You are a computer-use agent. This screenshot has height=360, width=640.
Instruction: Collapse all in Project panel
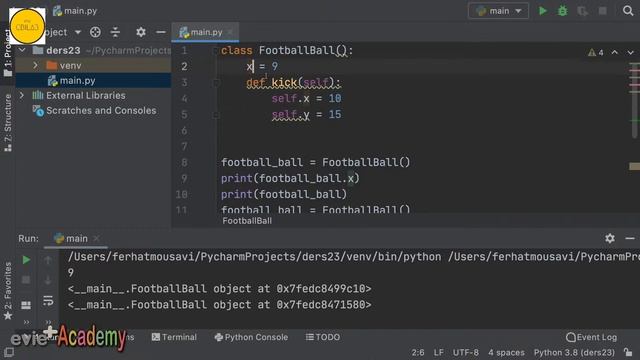coord(116,32)
